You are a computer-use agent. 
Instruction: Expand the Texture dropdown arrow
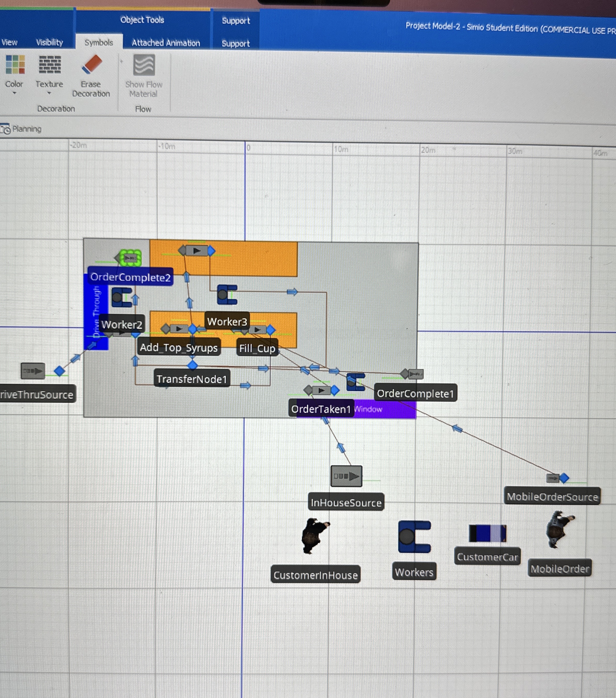[49, 93]
